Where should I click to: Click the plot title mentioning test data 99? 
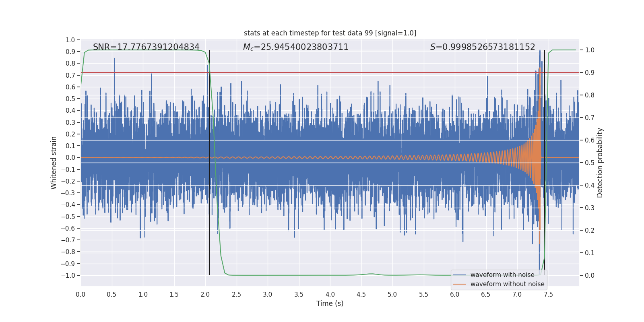tap(330, 33)
